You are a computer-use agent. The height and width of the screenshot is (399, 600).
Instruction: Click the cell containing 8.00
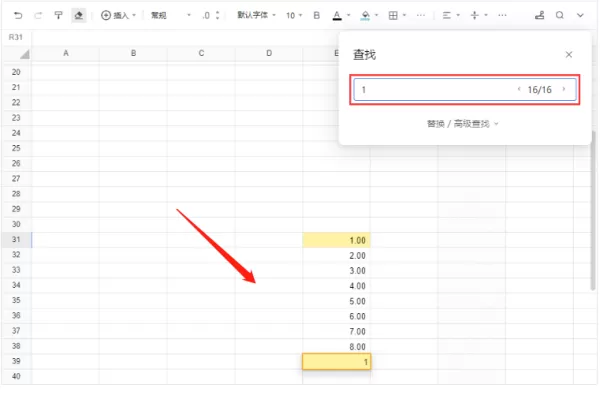click(x=336, y=347)
